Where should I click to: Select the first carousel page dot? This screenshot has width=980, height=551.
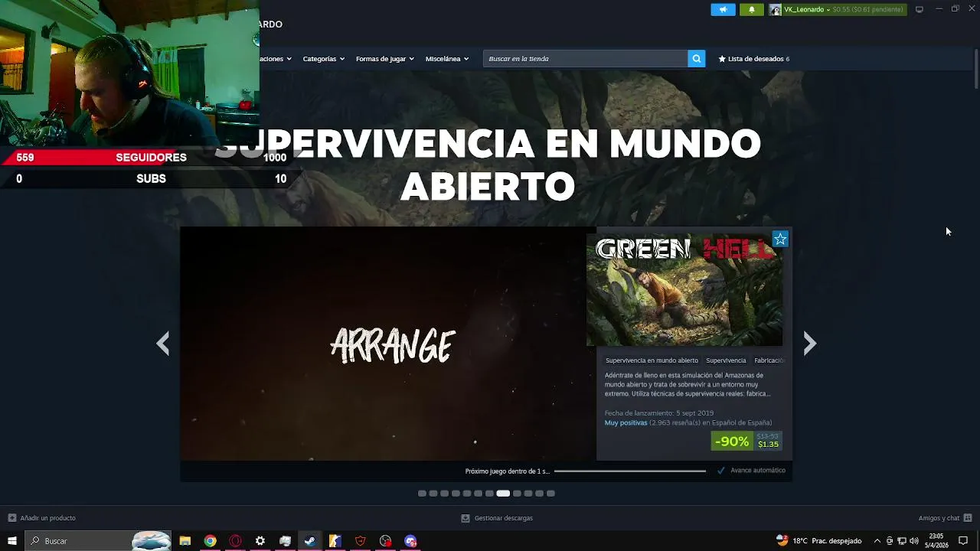tap(422, 494)
